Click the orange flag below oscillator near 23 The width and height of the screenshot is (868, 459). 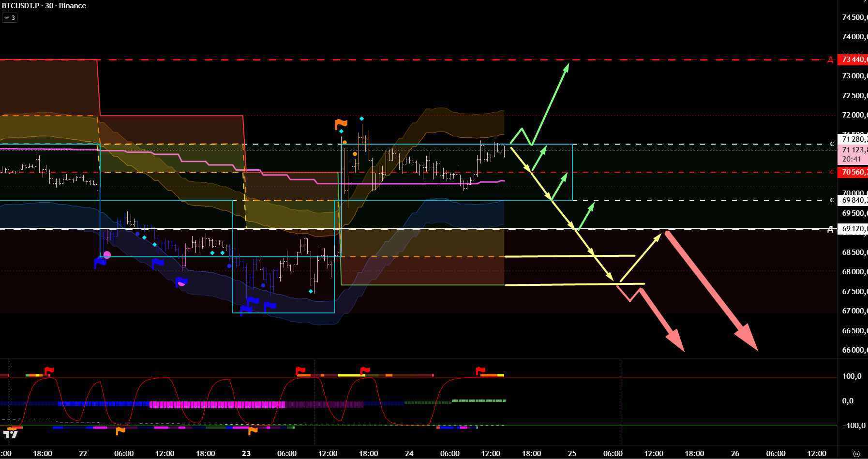click(253, 430)
